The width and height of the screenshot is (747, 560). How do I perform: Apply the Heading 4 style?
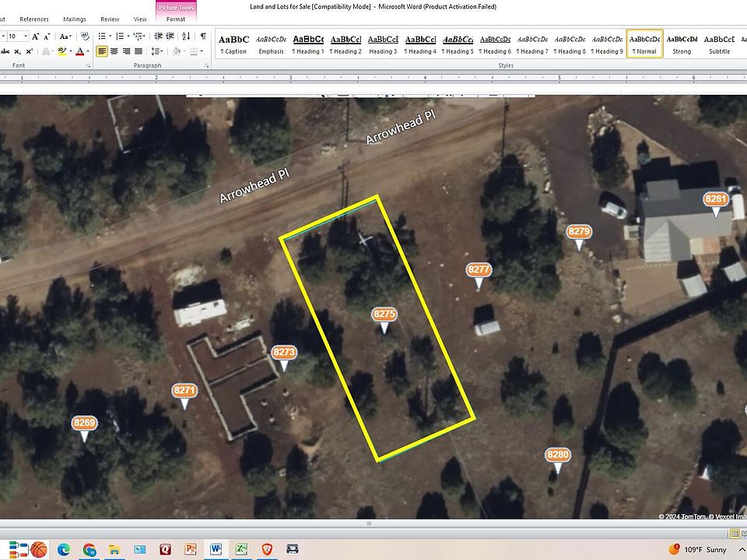[x=420, y=44]
